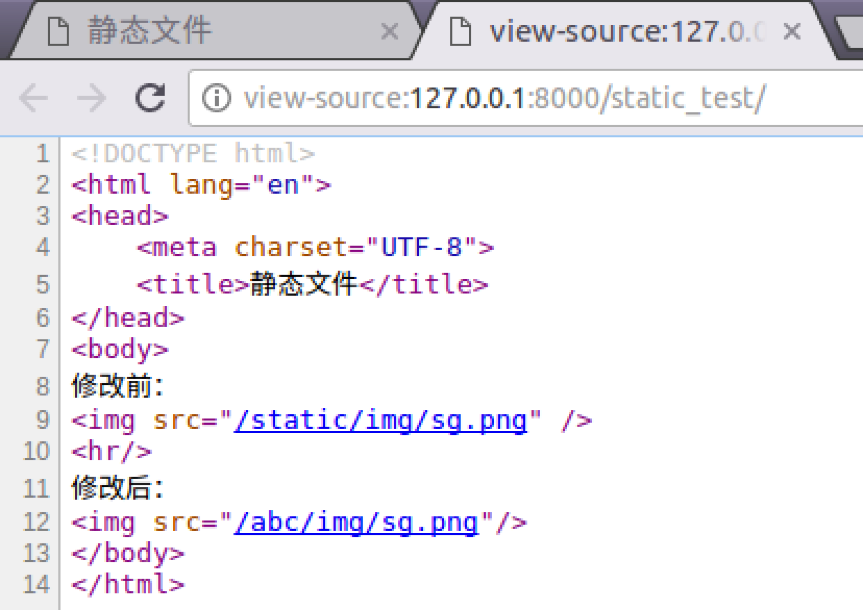Click the page icon on view-source tab
This screenshot has width=863, height=610.
click(460, 32)
